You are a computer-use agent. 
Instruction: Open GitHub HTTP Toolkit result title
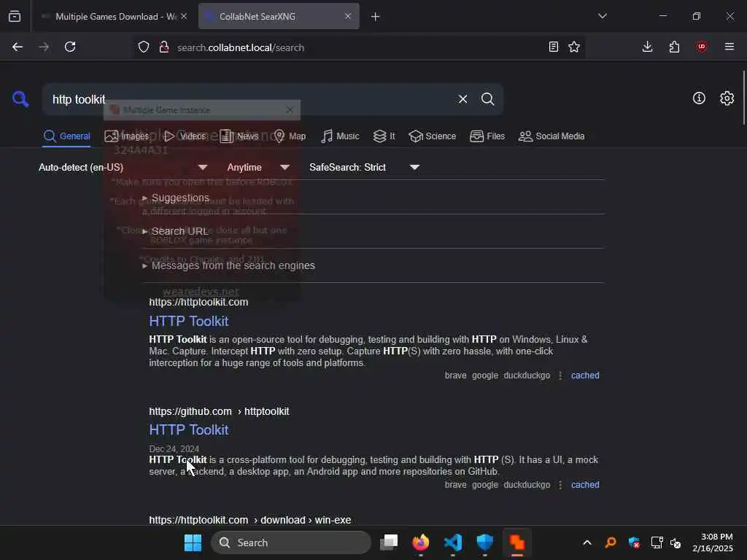tap(189, 430)
